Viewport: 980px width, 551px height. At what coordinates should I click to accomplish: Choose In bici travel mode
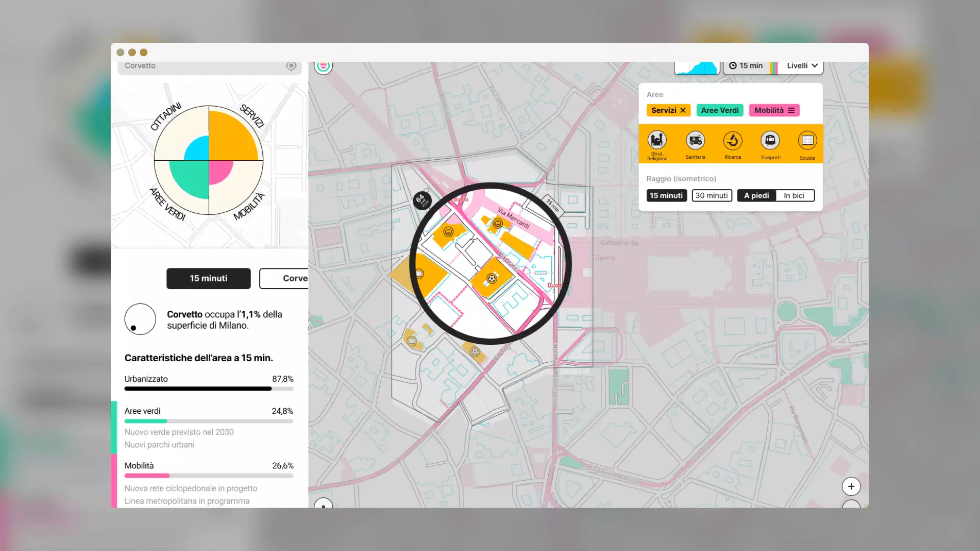tap(794, 195)
